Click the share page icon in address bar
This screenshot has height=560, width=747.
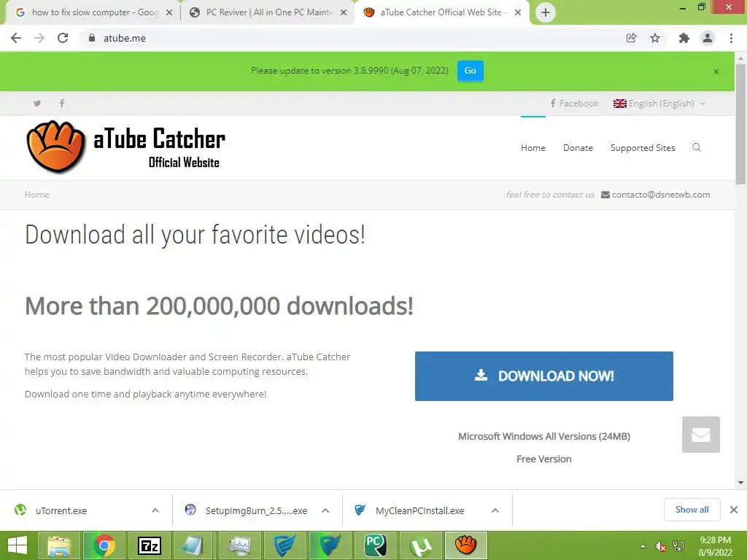tap(631, 38)
